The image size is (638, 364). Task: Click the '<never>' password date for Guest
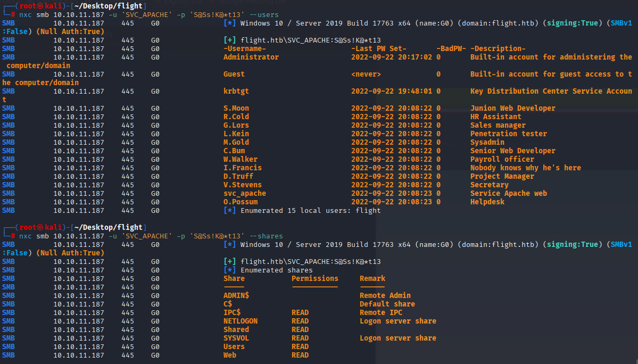pos(366,75)
